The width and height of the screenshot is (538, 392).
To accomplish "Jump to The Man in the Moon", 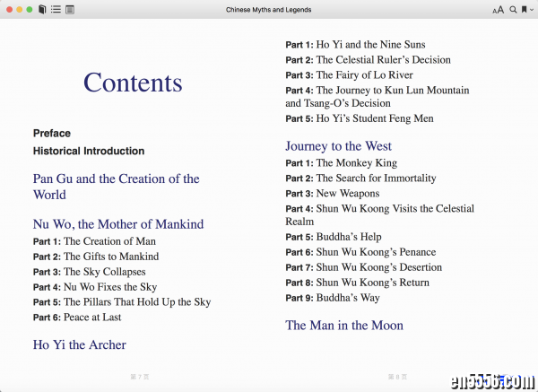I will [344, 325].
